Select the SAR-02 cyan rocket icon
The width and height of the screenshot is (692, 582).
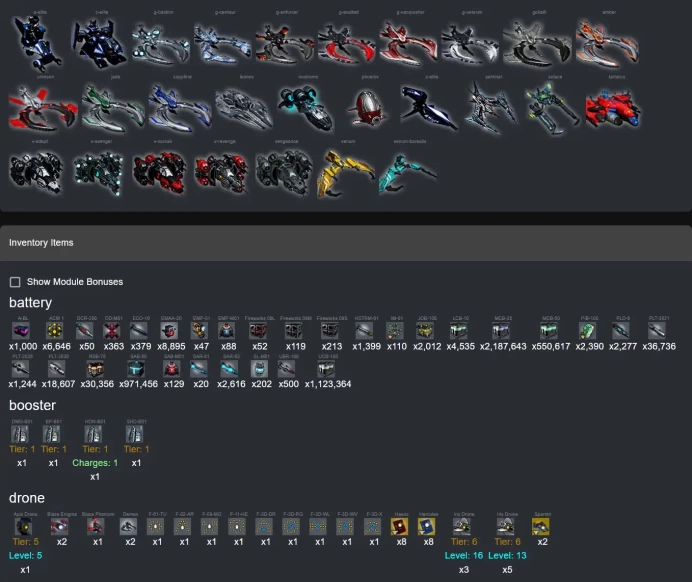(229, 368)
